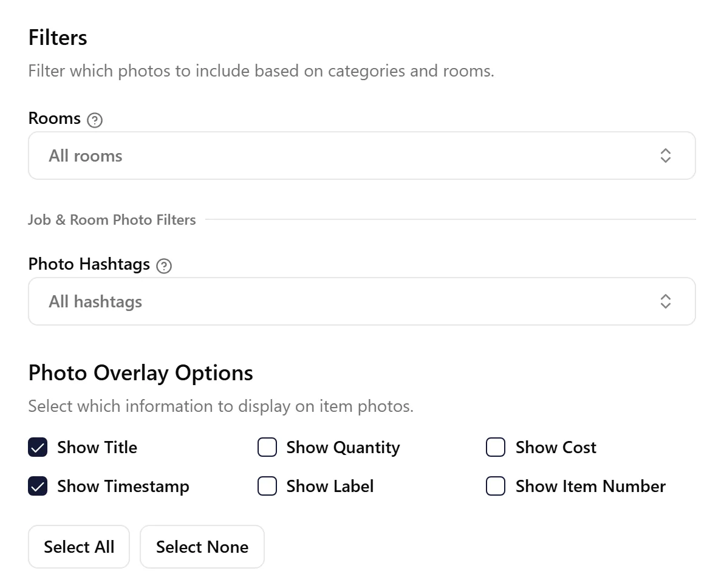This screenshot has width=724, height=588.
Task: Click the Filters heading
Action: point(58,38)
